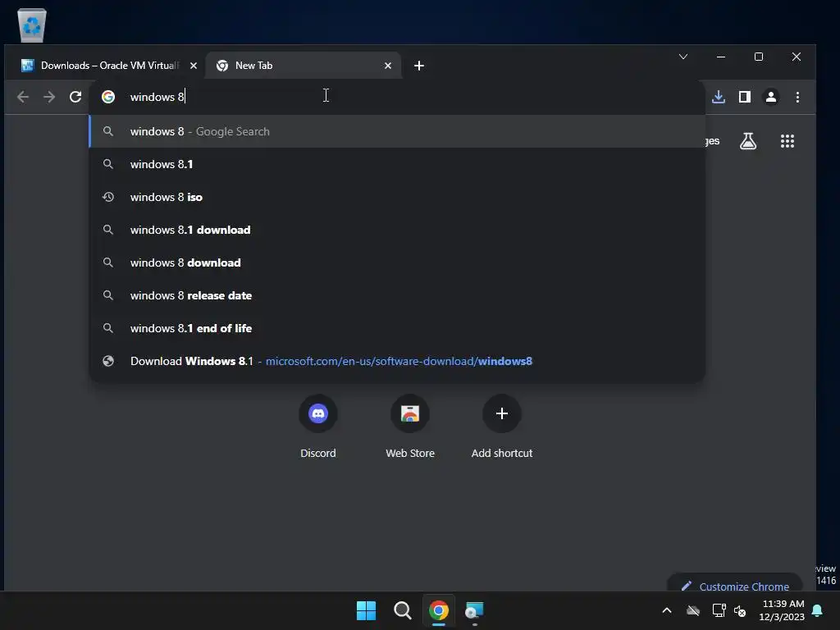Click the muted volume tray icon
This screenshot has height=630, width=840.
741,610
